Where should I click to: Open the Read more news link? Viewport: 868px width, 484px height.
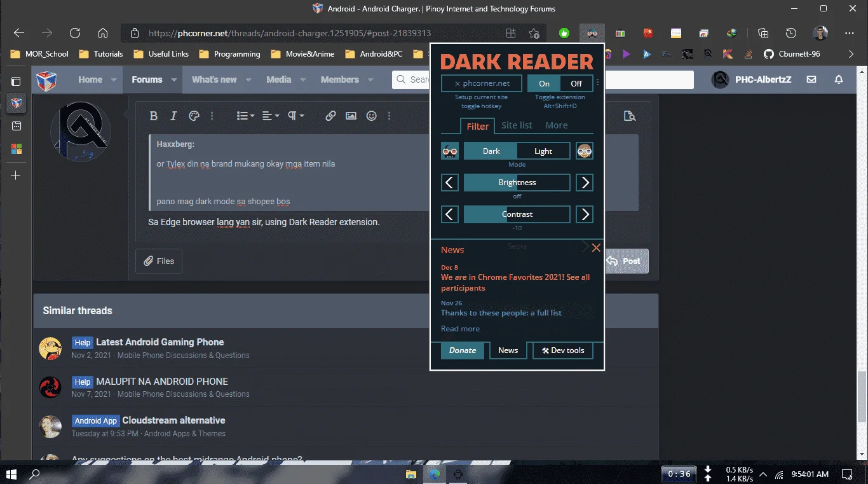click(460, 329)
